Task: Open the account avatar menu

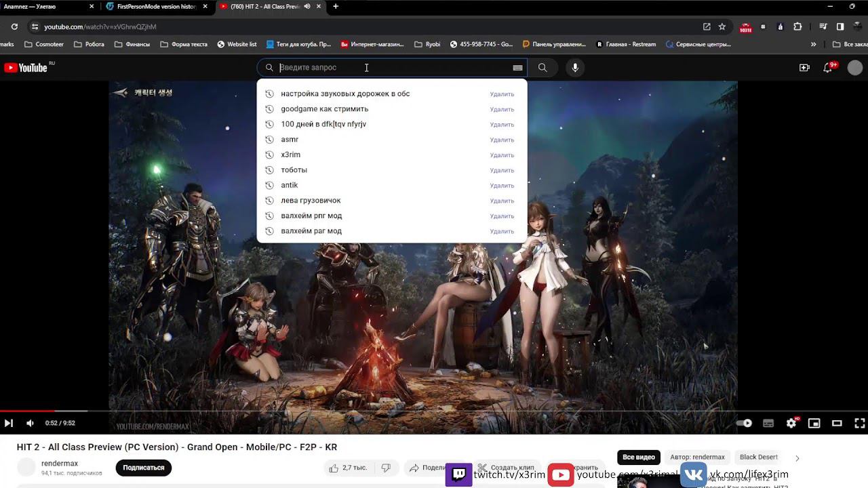Action: coord(855,67)
